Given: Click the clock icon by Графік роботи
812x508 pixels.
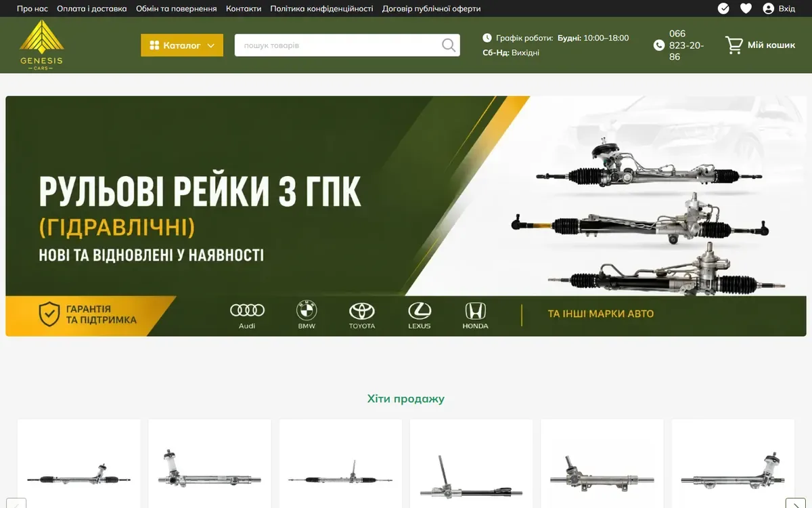Looking at the screenshot, I should [x=487, y=38].
